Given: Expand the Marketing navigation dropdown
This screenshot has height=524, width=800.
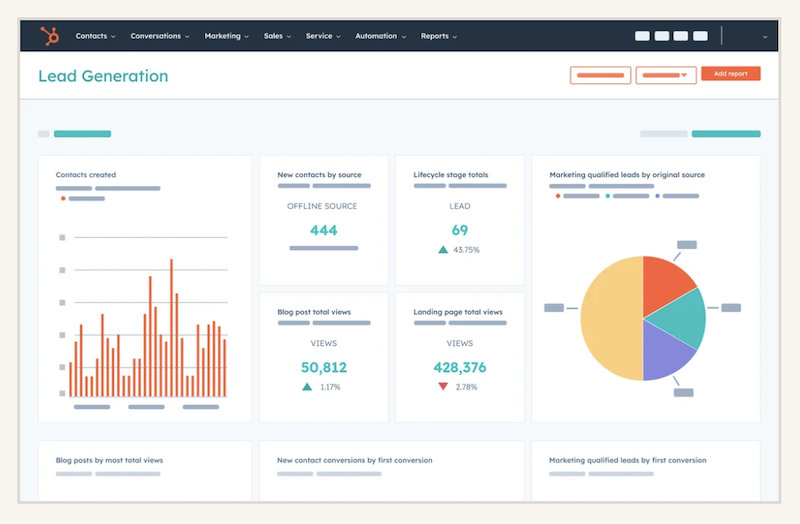Looking at the screenshot, I should pyautogui.click(x=226, y=36).
